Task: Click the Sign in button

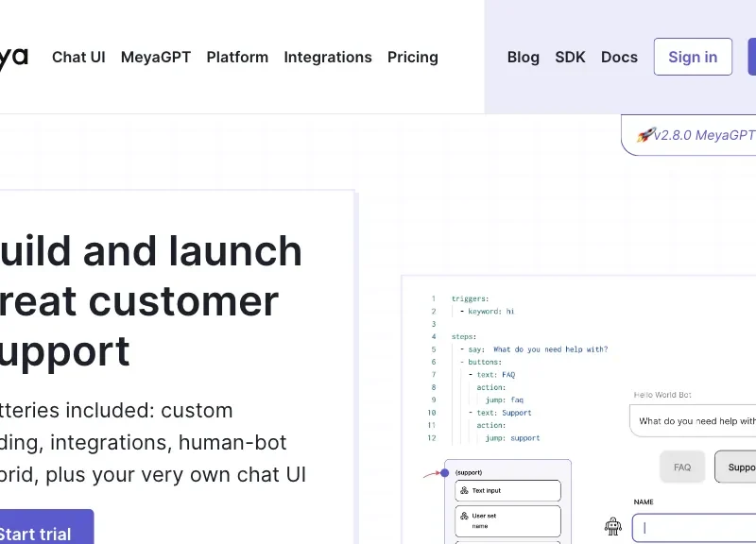Action: coord(693,57)
